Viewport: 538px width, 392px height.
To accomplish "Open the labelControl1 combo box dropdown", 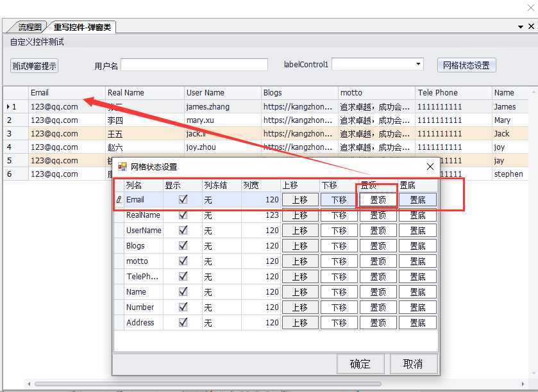I will pos(418,65).
